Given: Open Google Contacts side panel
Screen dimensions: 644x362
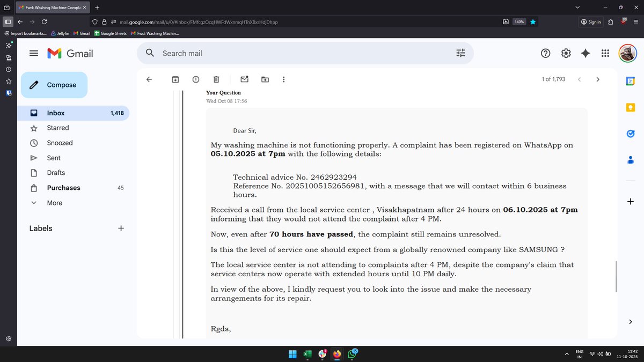Looking at the screenshot, I should (631, 160).
